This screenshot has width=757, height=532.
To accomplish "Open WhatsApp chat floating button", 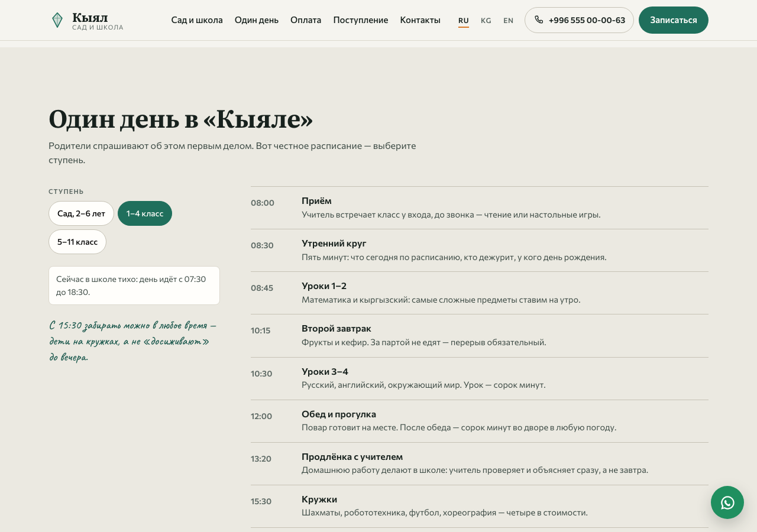I will pyautogui.click(x=727, y=502).
